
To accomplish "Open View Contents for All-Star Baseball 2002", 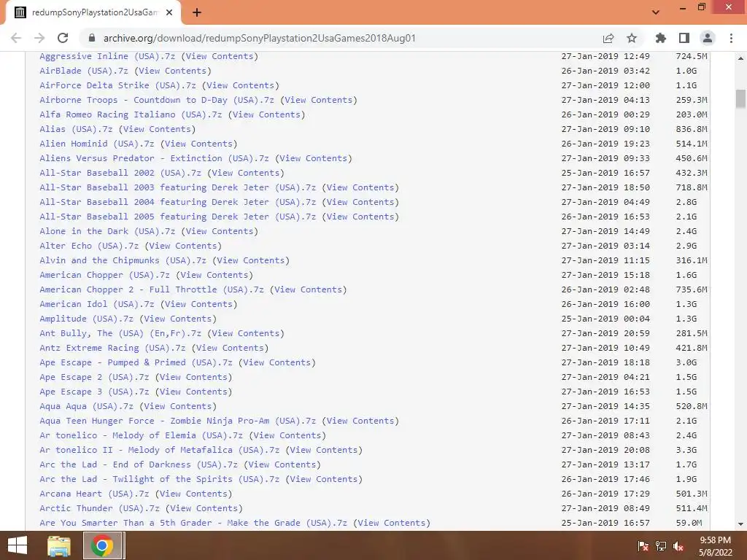I will pyautogui.click(x=245, y=173).
